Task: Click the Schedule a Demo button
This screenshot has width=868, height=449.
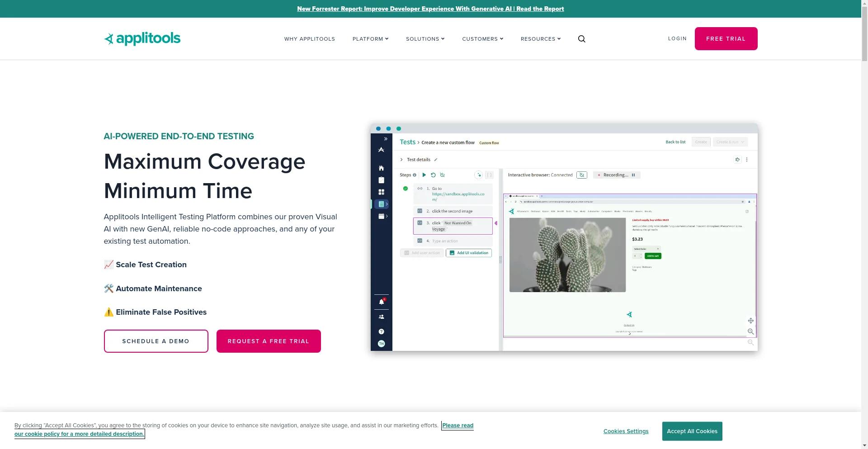Action: (x=156, y=341)
